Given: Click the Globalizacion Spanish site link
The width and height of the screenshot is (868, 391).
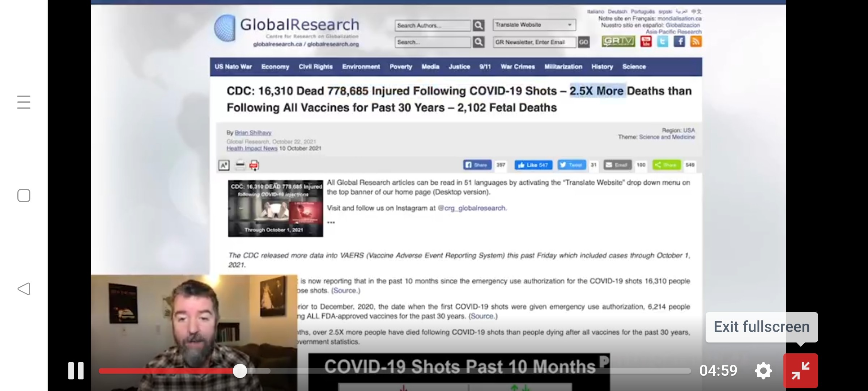Looking at the screenshot, I should 683,25.
